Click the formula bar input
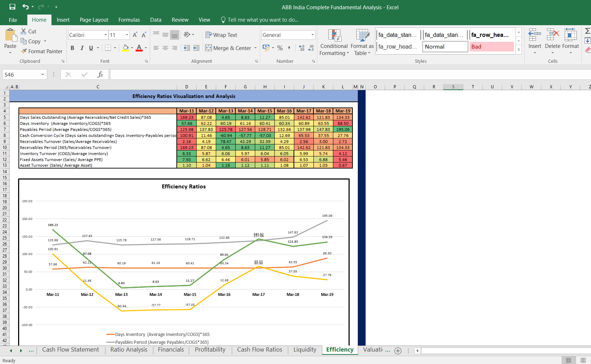 [x=350, y=75]
